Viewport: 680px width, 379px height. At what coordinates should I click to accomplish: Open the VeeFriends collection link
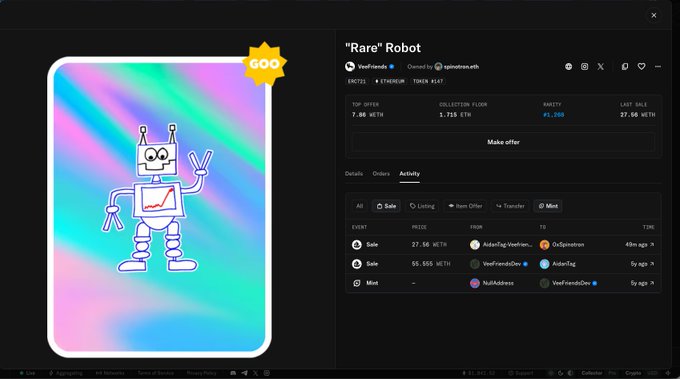coord(372,67)
